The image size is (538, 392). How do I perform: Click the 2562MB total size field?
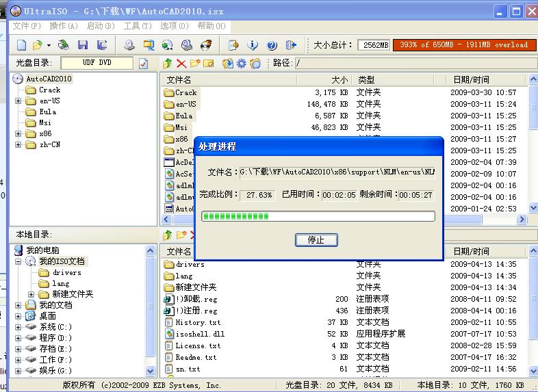[374, 45]
